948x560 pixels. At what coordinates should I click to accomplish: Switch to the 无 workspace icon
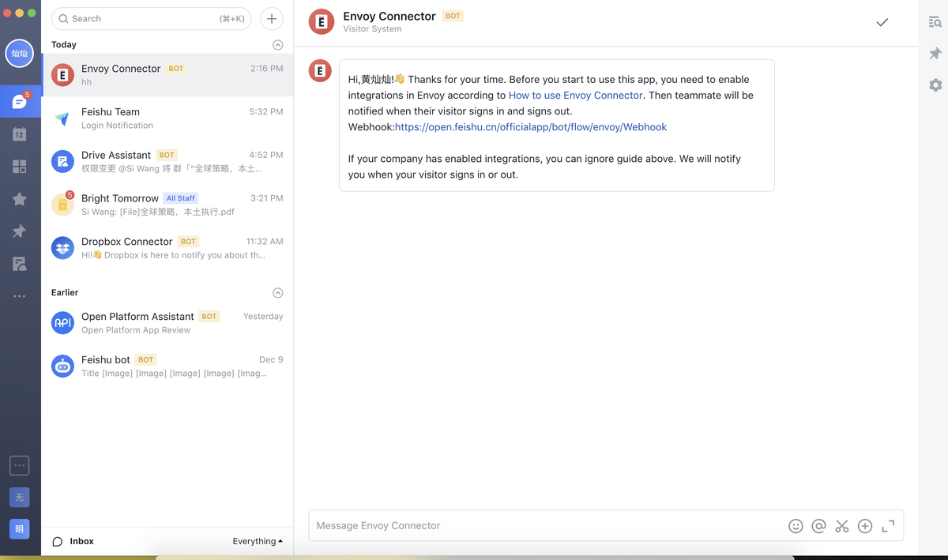(20, 497)
